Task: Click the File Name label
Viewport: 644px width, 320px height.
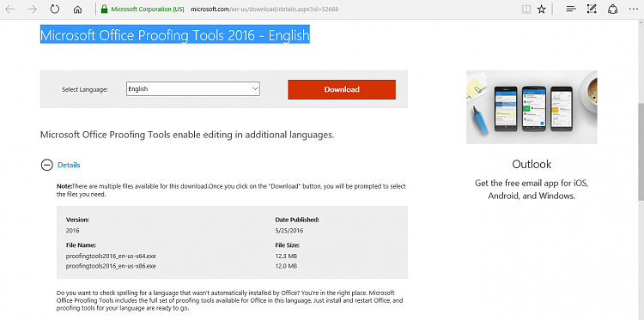Action: 81,245
